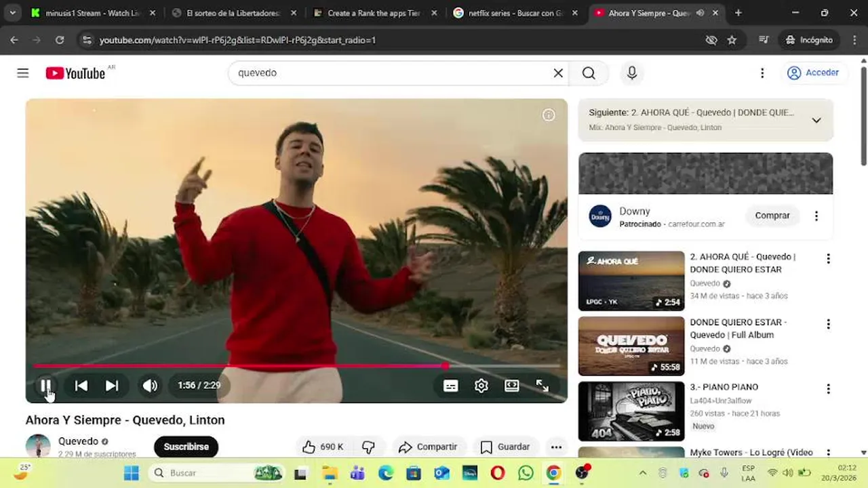Click Guardar to save video

click(505, 447)
